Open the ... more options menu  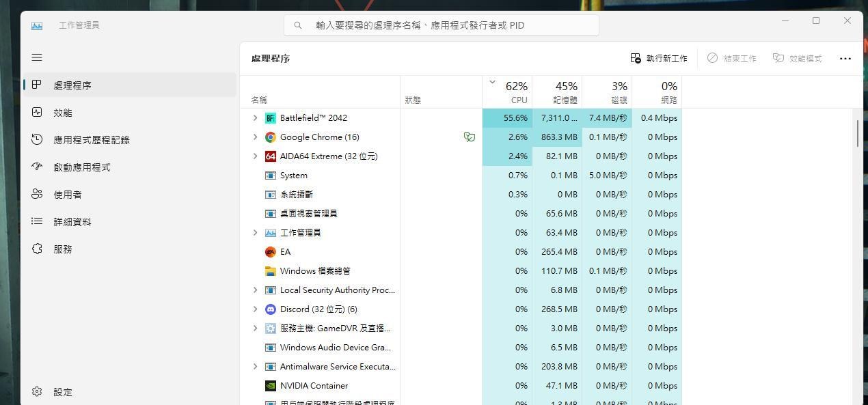coord(845,58)
